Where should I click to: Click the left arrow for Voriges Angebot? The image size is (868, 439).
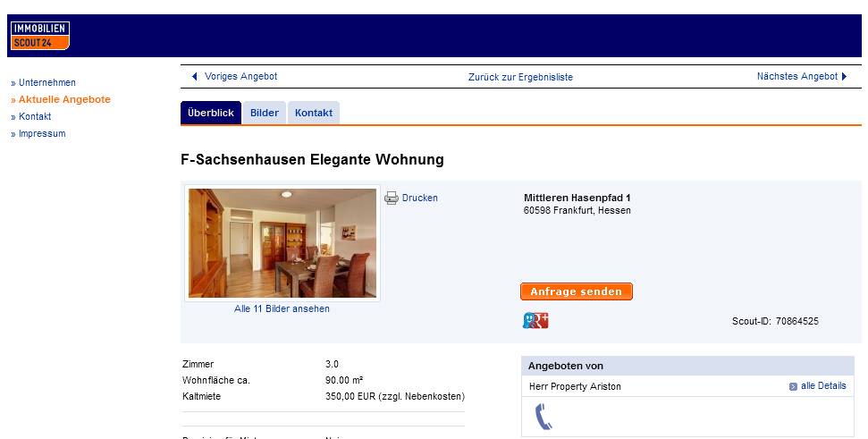tap(194, 76)
